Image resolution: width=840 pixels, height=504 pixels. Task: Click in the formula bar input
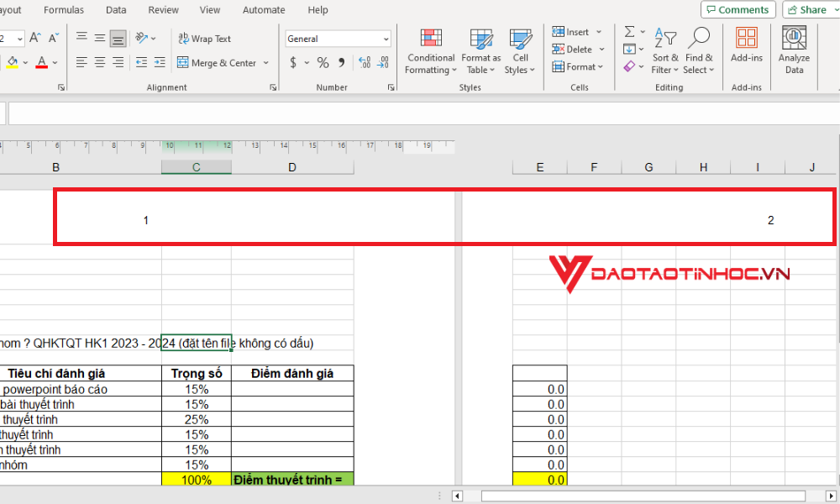point(423,113)
